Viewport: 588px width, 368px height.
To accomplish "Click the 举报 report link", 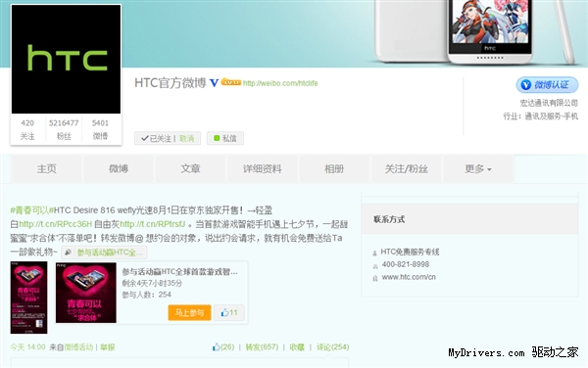I will pyautogui.click(x=107, y=347).
